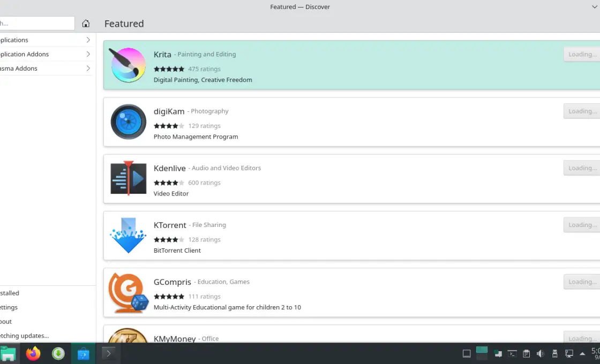Click the Home icon next to search
The width and height of the screenshot is (600, 364).
click(x=86, y=24)
